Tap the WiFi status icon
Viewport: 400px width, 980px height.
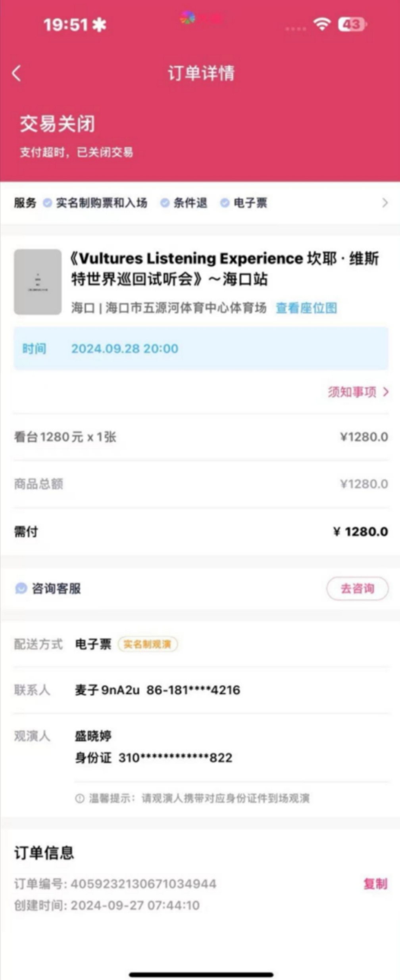click(322, 25)
